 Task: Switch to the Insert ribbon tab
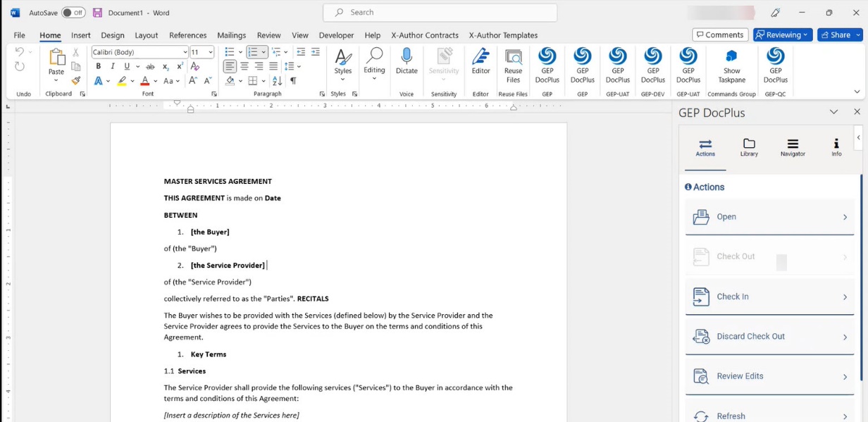click(x=81, y=35)
